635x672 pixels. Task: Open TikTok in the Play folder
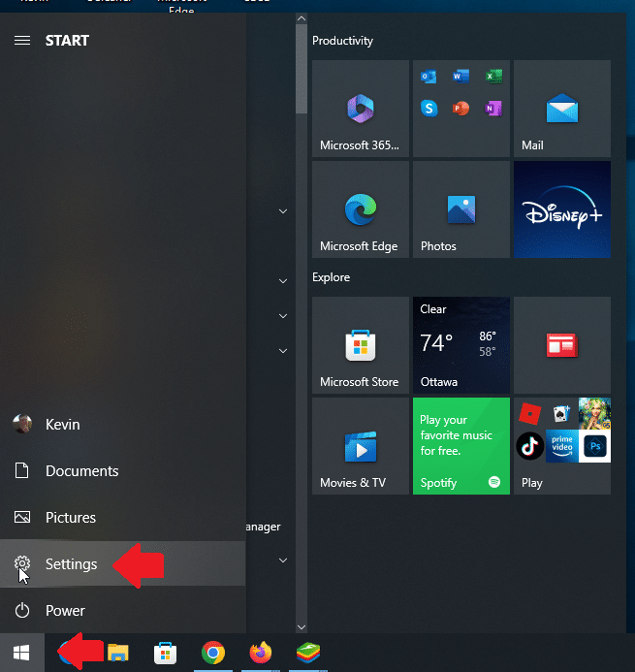pos(530,446)
